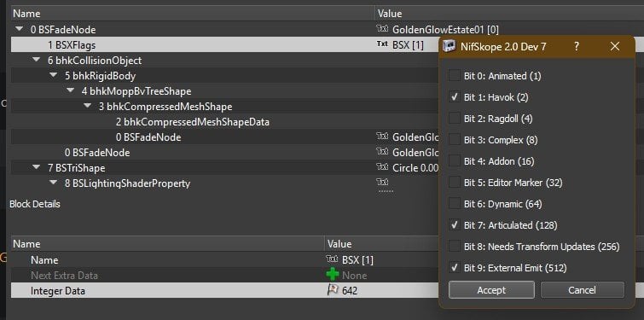Click BSX [1] value in Block Details
The height and width of the screenshot is (320, 644).
(357, 260)
